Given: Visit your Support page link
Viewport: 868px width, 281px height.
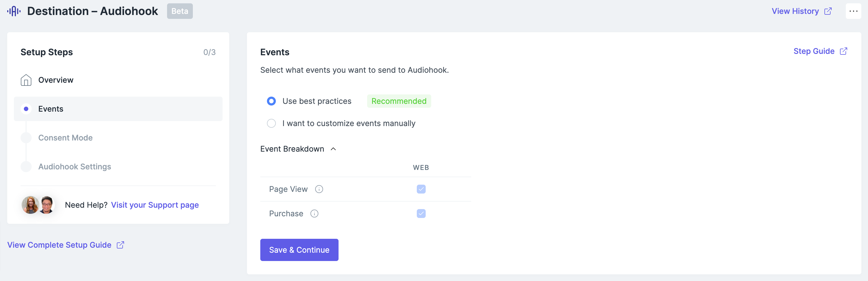Looking at the screenshot, I should coord(155,205).
